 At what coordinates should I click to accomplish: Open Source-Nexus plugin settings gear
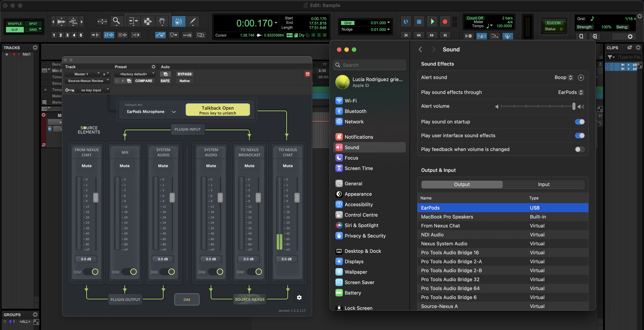coord(299,298)
